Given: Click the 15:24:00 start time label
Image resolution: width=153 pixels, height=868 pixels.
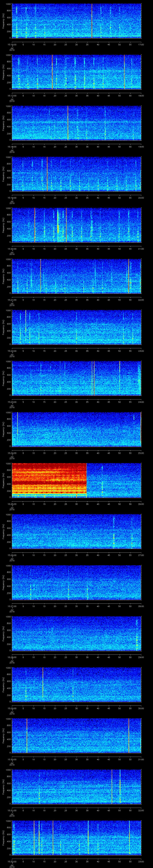Looking at the screenshot, I should (12, 453).
